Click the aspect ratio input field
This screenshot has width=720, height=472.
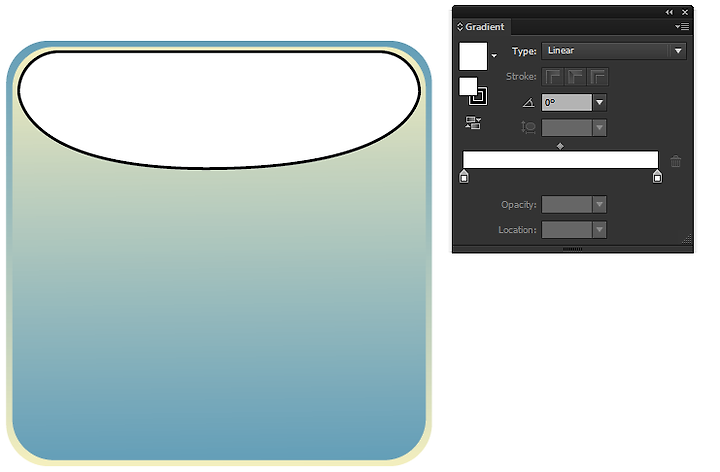(x=567, y=128)
